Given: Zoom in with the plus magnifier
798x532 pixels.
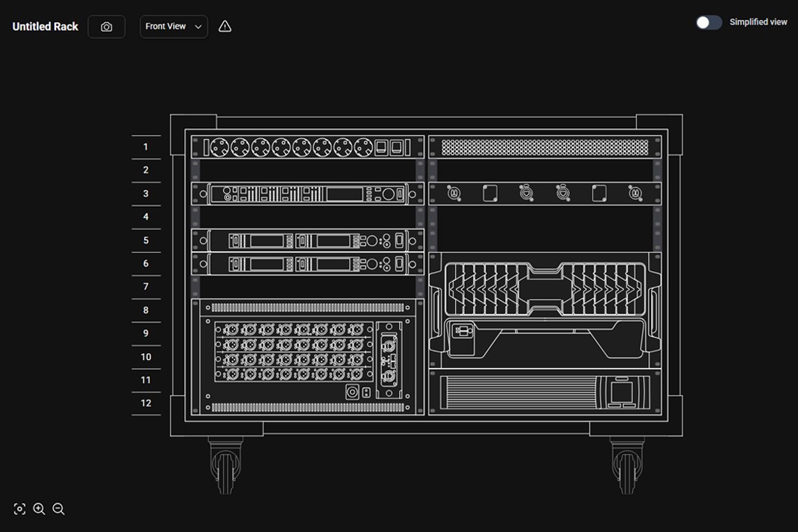Looking at the screenshot, I should point(39,508).
